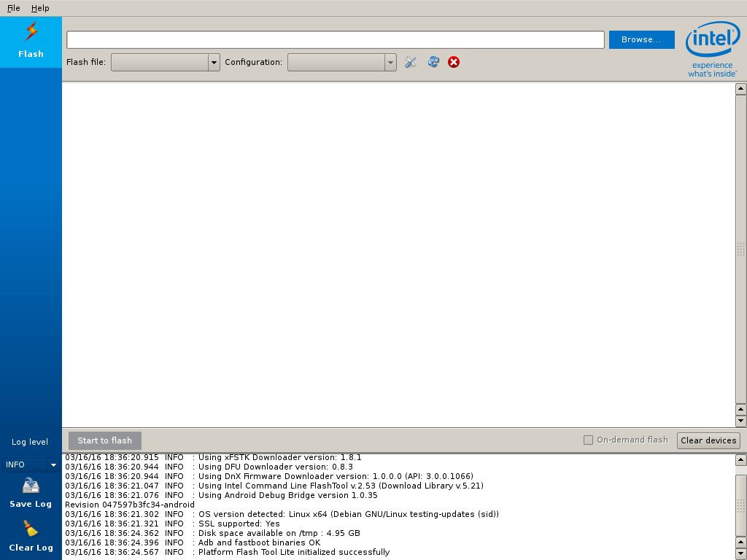Click the flash file path input field
The height and width of the screenshot is (560, 747).
334,39
